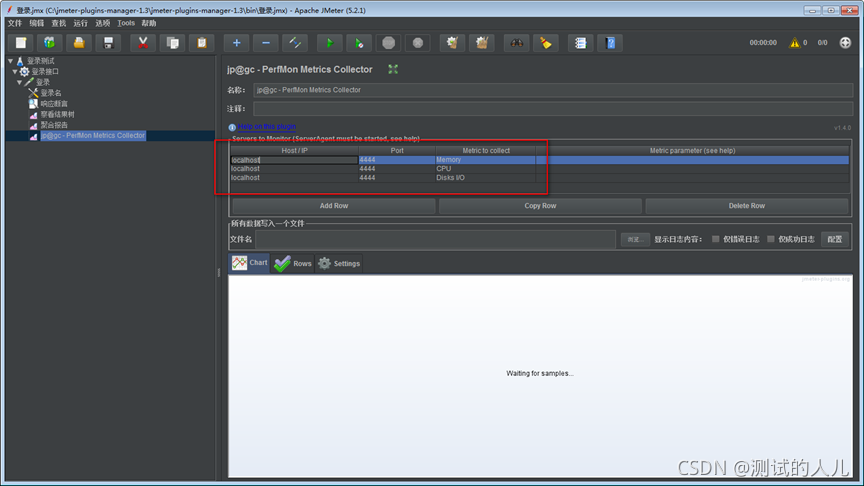The height and width of the screenshot is (486, 864).
Task: Select 察看结果树 in the tree
Action: point(57,115)
